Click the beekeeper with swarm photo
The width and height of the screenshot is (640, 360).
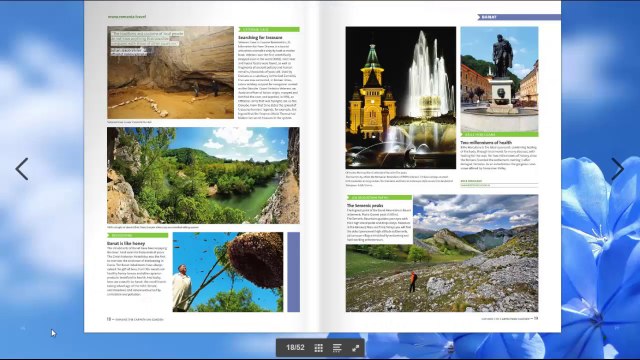pos(228,272)
